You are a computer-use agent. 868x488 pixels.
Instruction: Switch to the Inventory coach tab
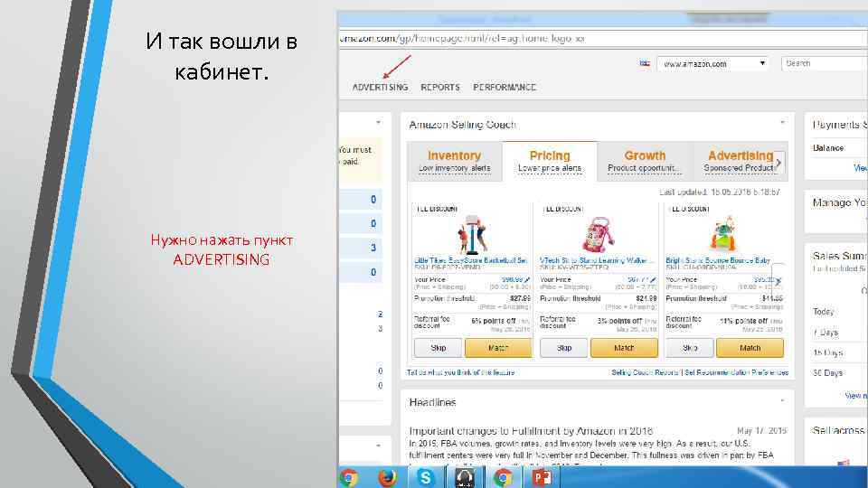[x=455, y=161]
